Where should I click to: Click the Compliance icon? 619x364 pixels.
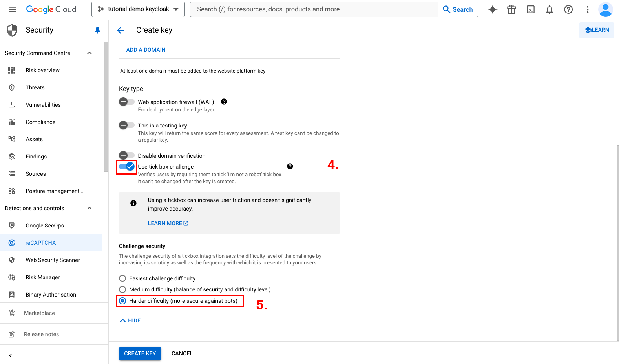[x=12, y=122]
